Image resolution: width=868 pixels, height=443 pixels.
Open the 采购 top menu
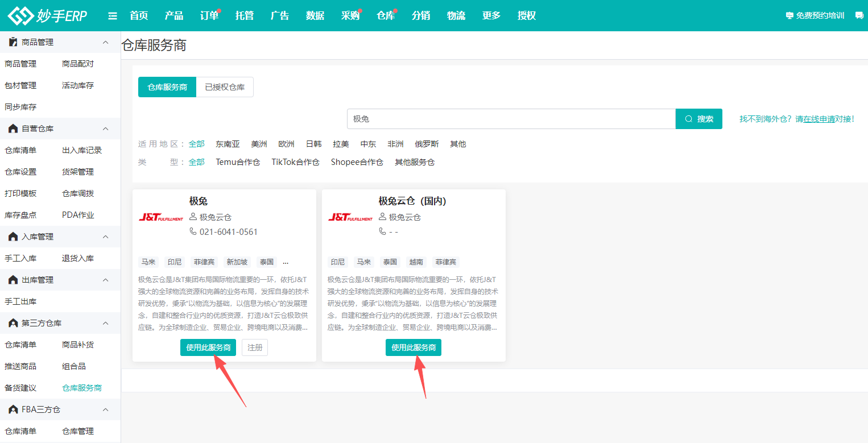[350, 16]
